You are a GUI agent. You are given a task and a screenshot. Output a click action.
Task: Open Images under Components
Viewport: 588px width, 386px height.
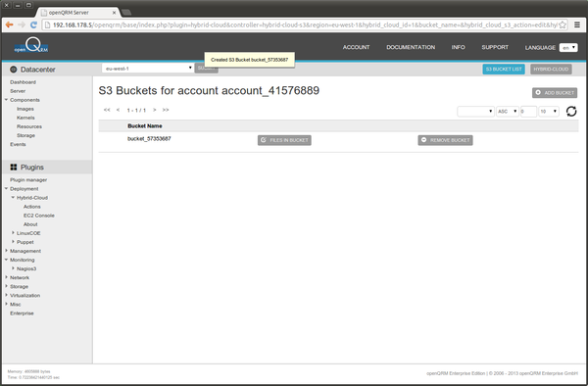click(x=25, y=109)
